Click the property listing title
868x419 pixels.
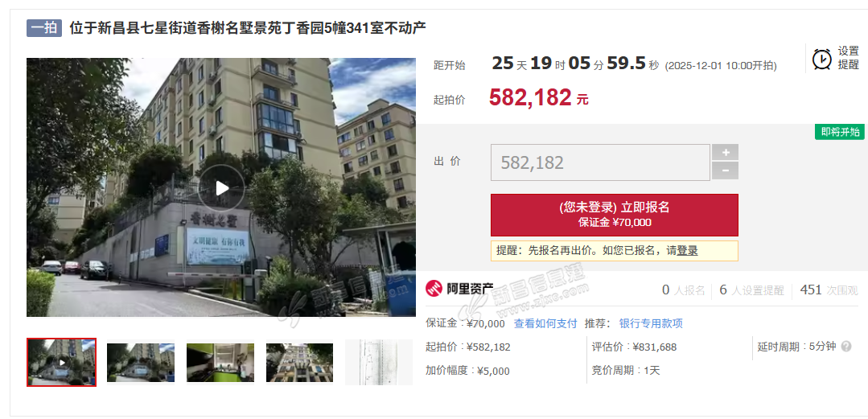[248, 27]
